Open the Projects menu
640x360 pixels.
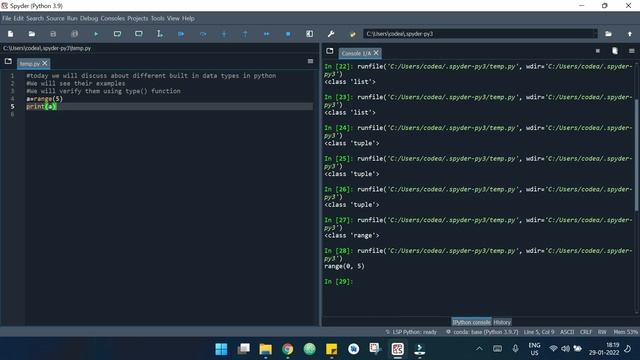tap(138, 18)
